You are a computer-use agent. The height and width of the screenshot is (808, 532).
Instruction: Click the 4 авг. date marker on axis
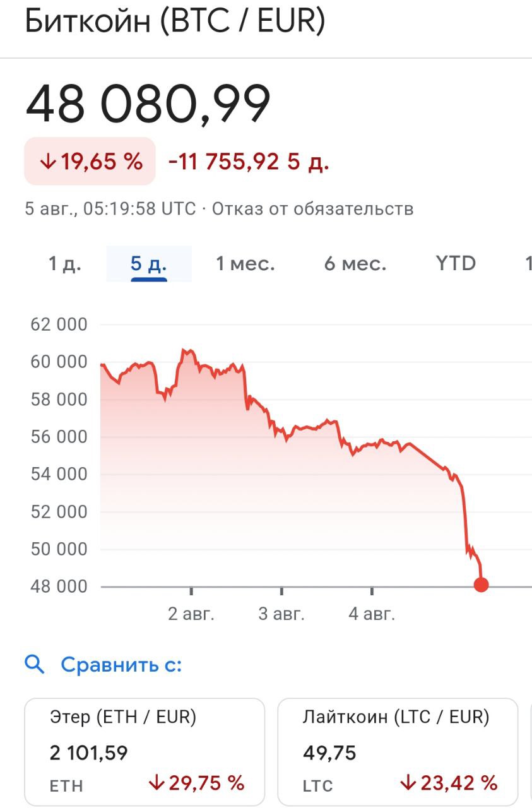click(x=372, y=614)
